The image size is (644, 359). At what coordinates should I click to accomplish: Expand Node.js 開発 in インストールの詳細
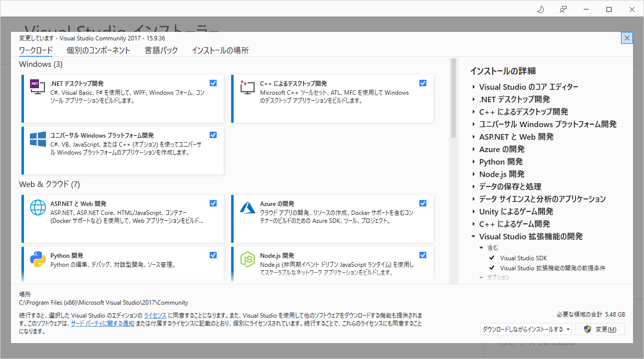pyautogui.click(x=473, y=174)
